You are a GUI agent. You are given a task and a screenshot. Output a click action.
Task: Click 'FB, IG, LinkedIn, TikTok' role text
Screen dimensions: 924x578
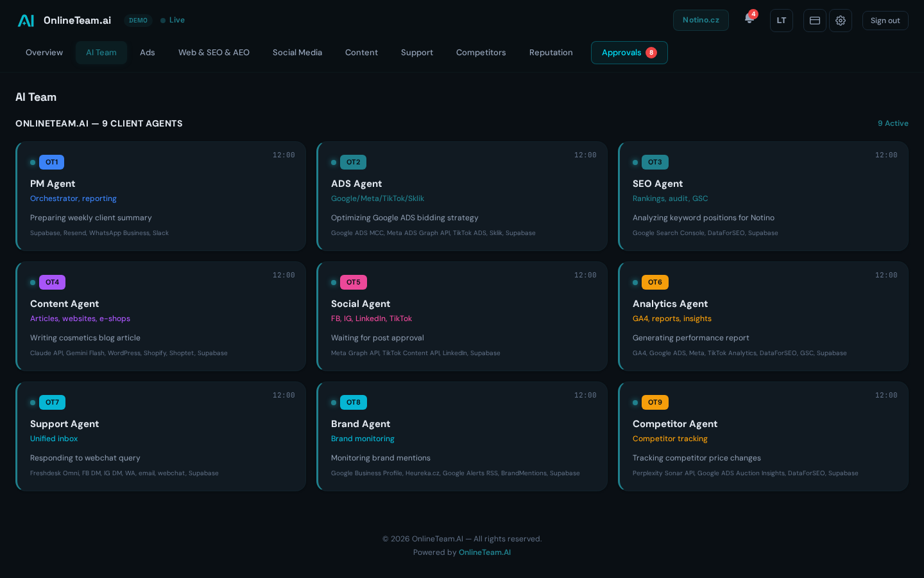point(372,319)
